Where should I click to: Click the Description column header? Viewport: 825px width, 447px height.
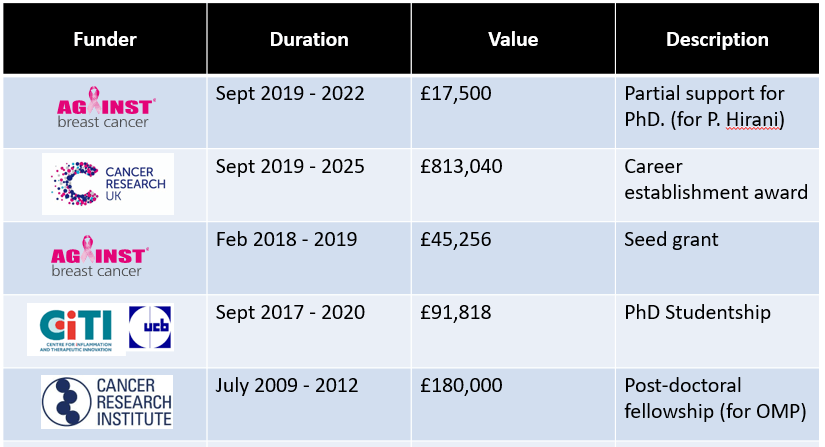coord(717,39)
